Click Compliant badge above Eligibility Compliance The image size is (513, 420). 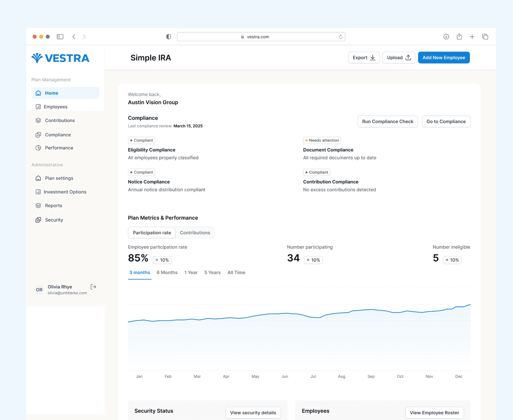(142, 140)
